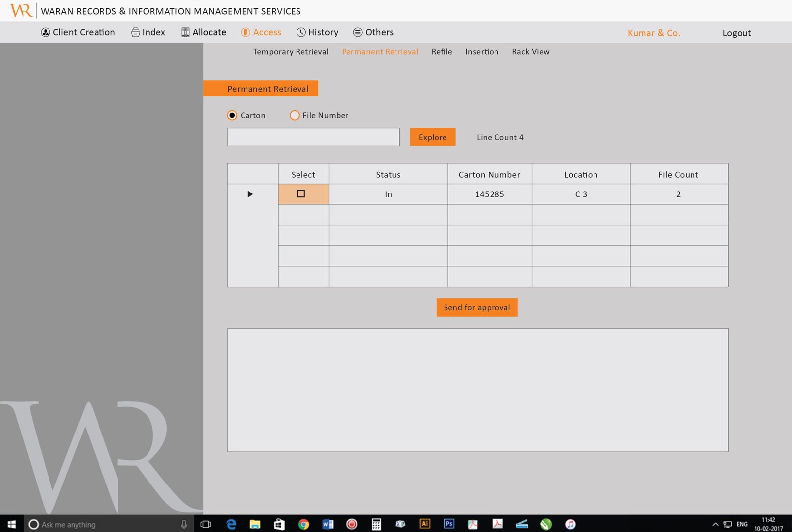Click the Explore button
This screenshot has height=532, width=792.
(x=433, y=137)
